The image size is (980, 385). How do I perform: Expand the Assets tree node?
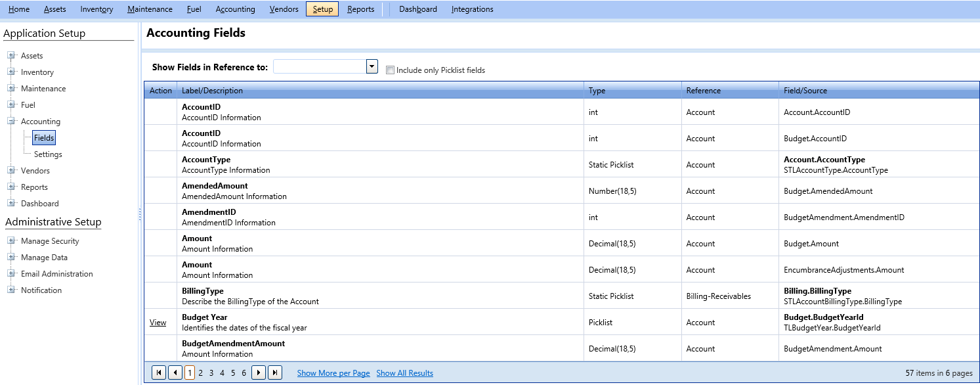pyautogui.click(x=11, y=56)
